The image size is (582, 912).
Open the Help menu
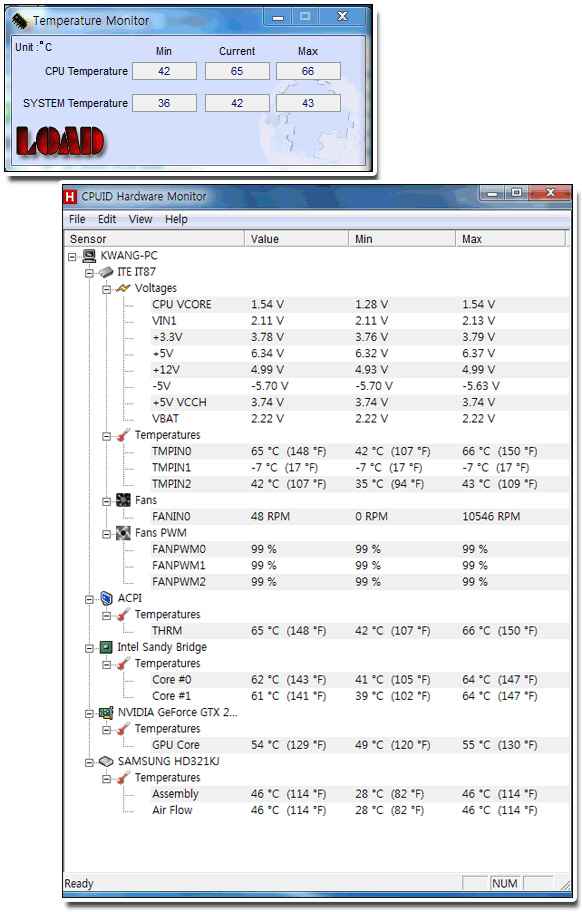pos(176,219)
